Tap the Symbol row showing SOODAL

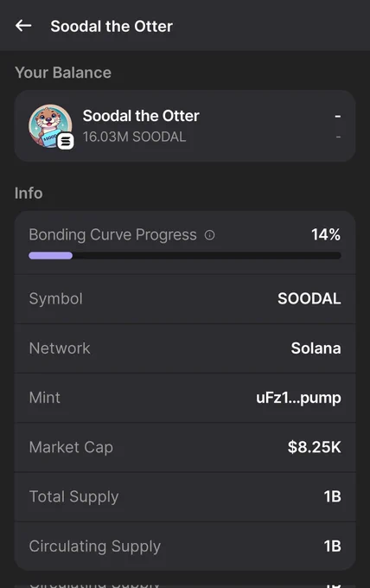click(185, 299)
